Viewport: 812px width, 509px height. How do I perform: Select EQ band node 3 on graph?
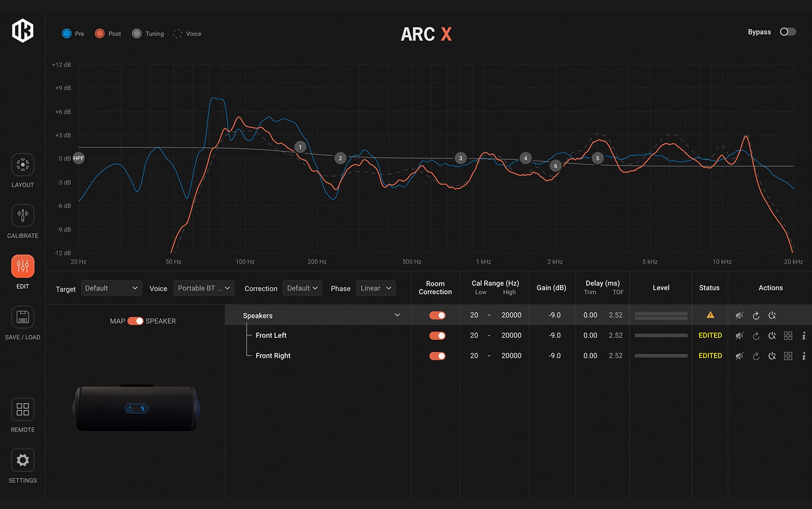coord(460,158)
